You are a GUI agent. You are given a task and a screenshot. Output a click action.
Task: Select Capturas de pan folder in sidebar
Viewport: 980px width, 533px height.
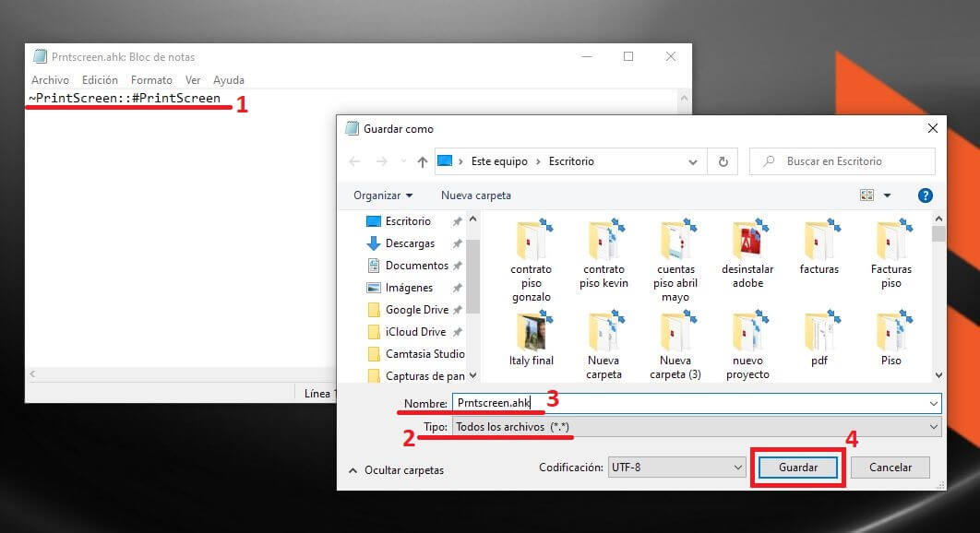[x=416, y=376]
